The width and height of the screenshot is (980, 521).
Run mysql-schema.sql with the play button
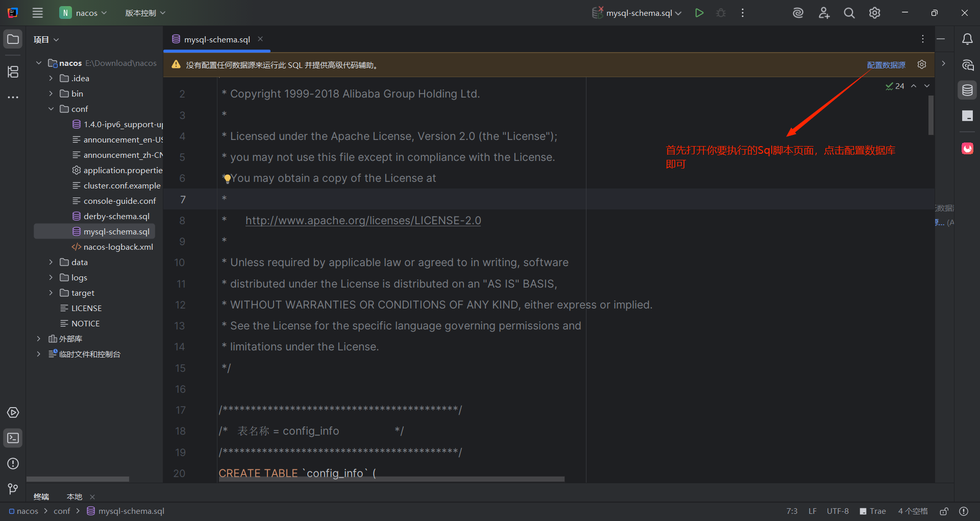coord(699,13)
